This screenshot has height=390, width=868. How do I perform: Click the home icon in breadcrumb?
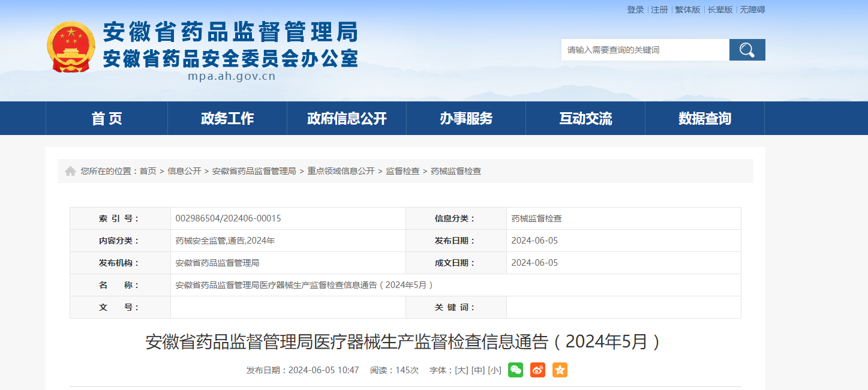tap(70, 172)
